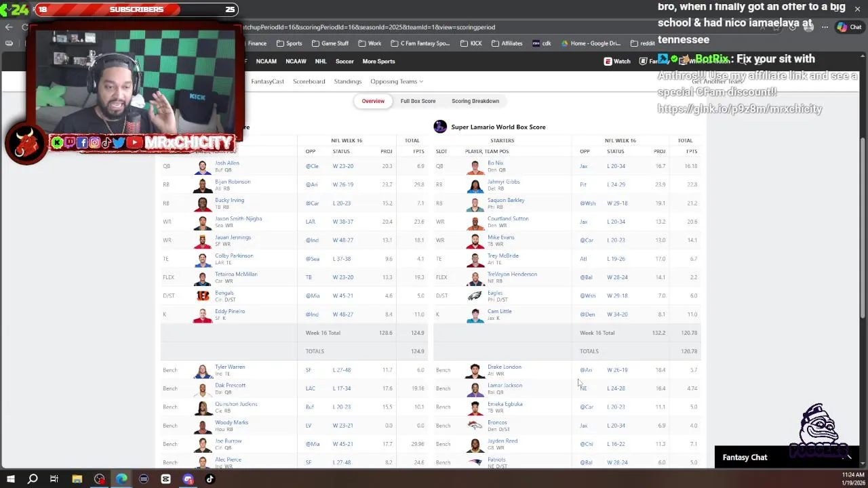Click Josh Allen's @Cle opponent link
Image resolution: width=868 pixels, height=488 pixels.
(x=312, y=166)
